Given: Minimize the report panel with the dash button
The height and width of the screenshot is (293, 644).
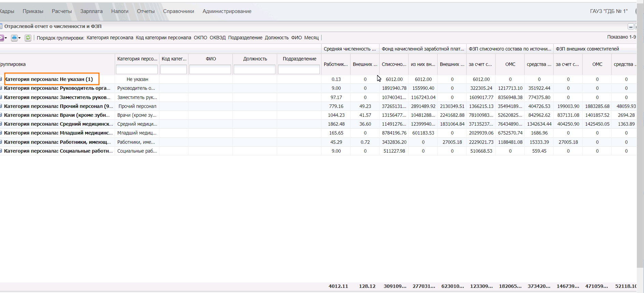Looking at the screenshot, I should (x=631, y=27).
